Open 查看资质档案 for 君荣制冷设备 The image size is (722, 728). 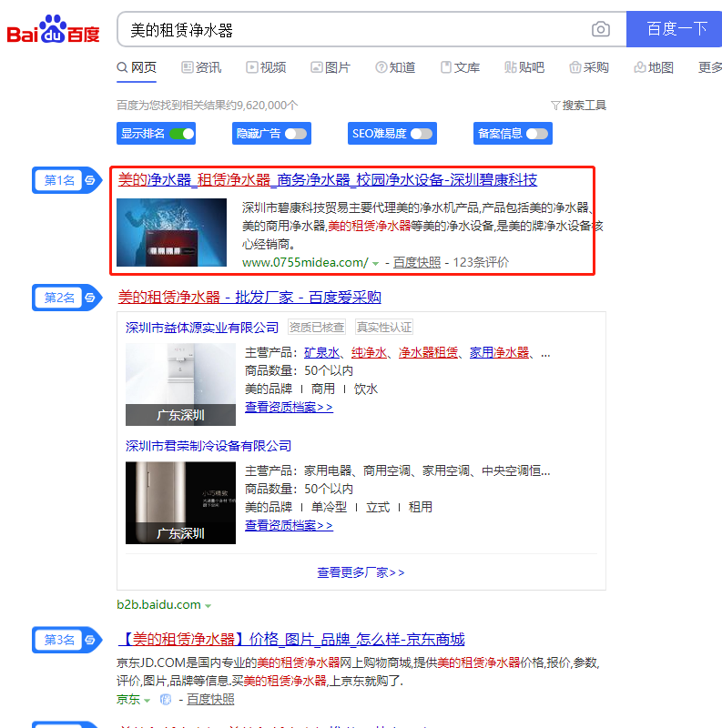click(x=289, y=526)
